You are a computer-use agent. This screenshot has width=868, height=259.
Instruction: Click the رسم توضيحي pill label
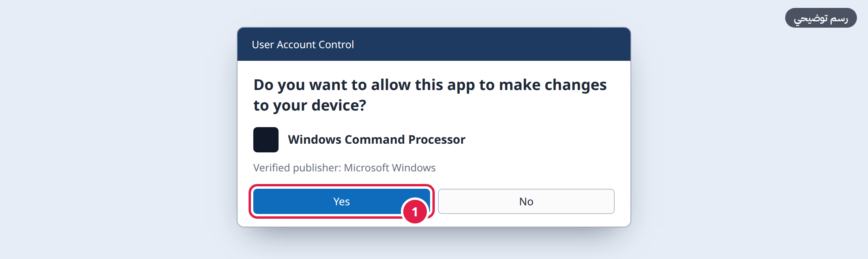821,18
